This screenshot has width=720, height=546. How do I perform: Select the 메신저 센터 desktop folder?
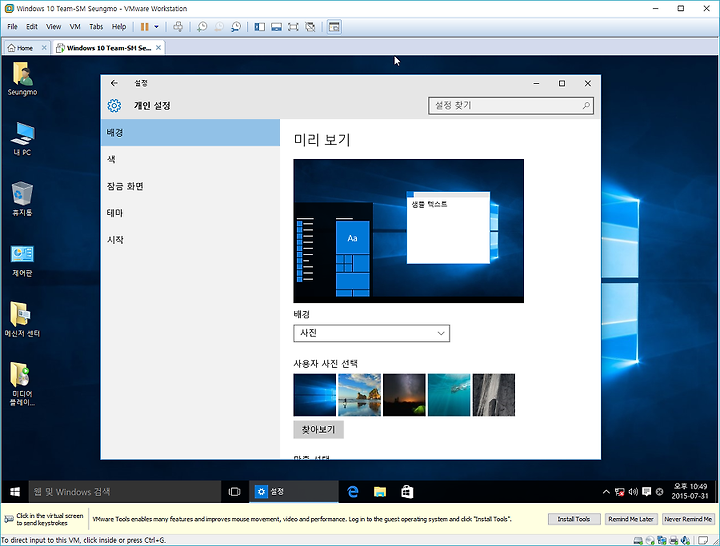pyautogui.click(x=22, y=320)
